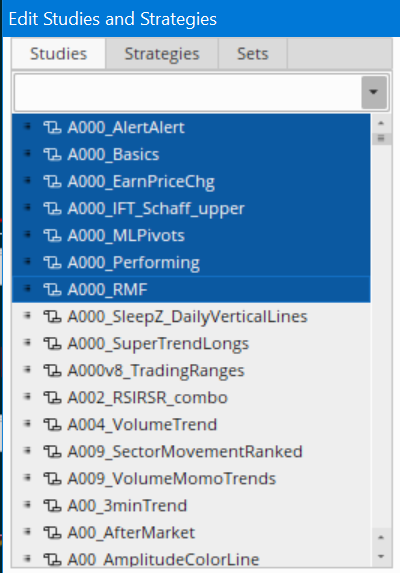The image size is (400, 573).
Task: Click the script icon beside A000_Basics
Action: point(53,155)
